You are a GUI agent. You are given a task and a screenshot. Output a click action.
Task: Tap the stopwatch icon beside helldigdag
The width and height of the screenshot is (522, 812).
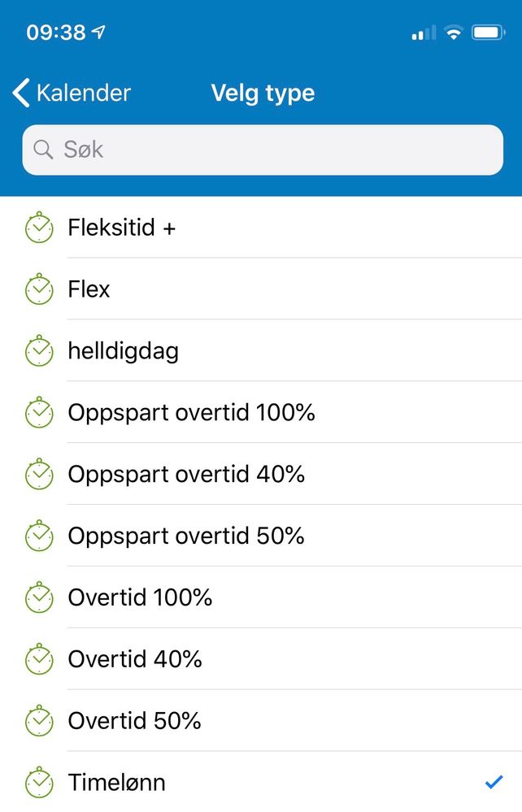point(39,350)
